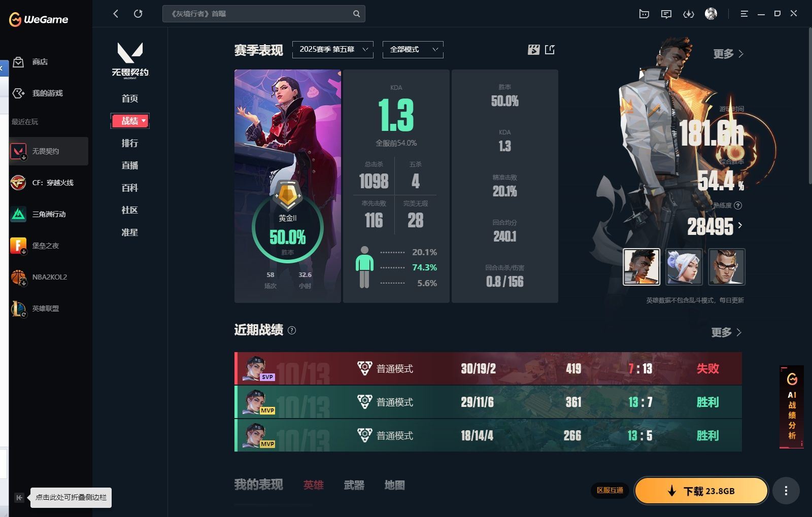Image resolution: width=812 pixels, height=517 pixels.
Task: Go back with the left arrow icon
Action: coord(116,14)
